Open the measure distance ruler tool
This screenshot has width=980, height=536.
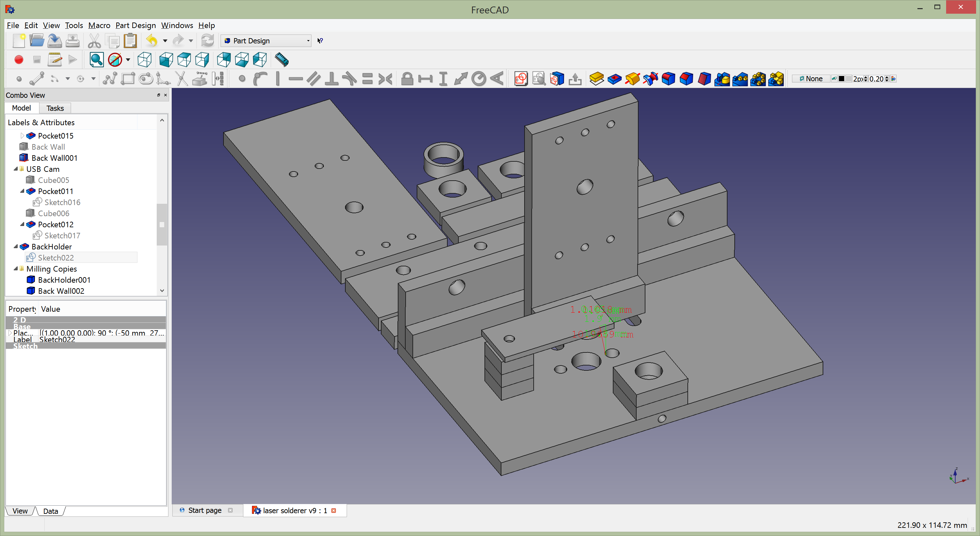(281, 60)
